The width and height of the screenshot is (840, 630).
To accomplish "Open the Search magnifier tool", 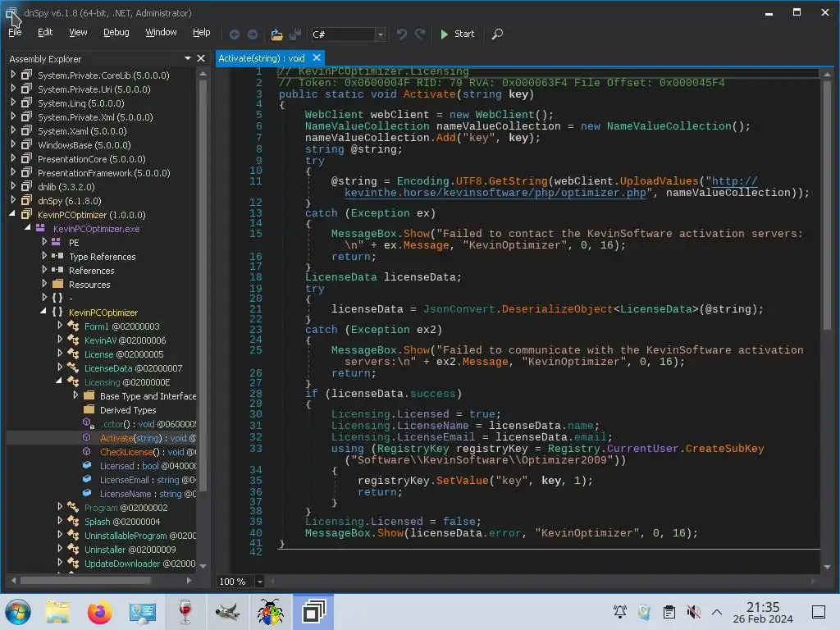I will point(497,34).
